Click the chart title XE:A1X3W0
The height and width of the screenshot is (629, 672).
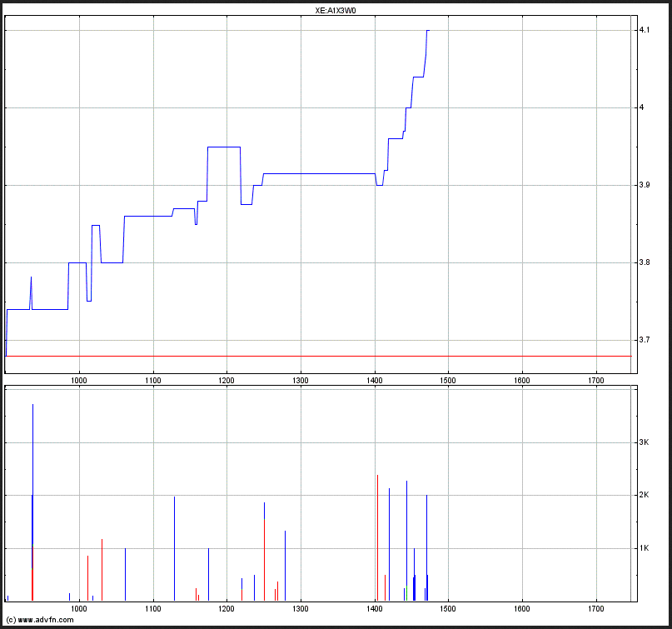336,11
